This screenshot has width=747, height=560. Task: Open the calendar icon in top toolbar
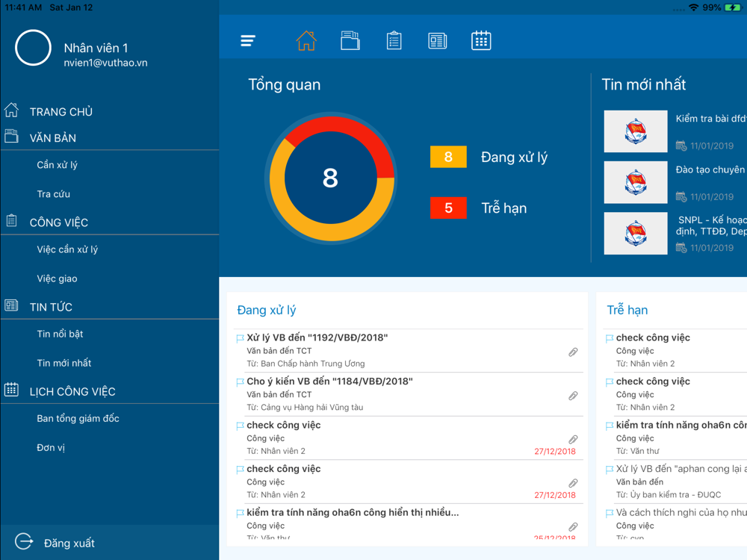click(x=481, y=40)
